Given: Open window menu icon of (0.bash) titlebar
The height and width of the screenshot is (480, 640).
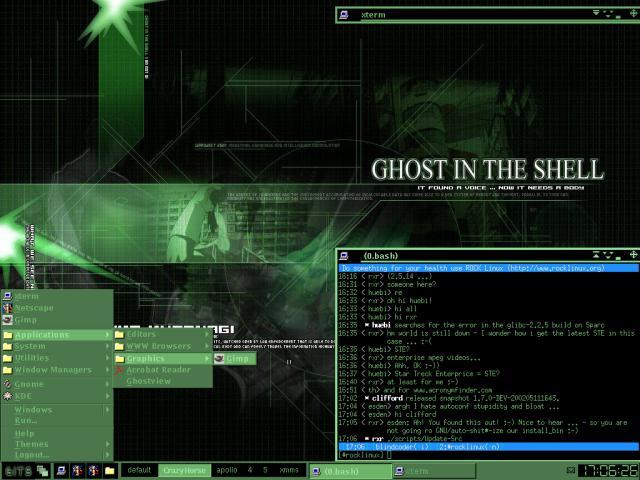Looking at the screenshot, I should (x=344, y=256).
